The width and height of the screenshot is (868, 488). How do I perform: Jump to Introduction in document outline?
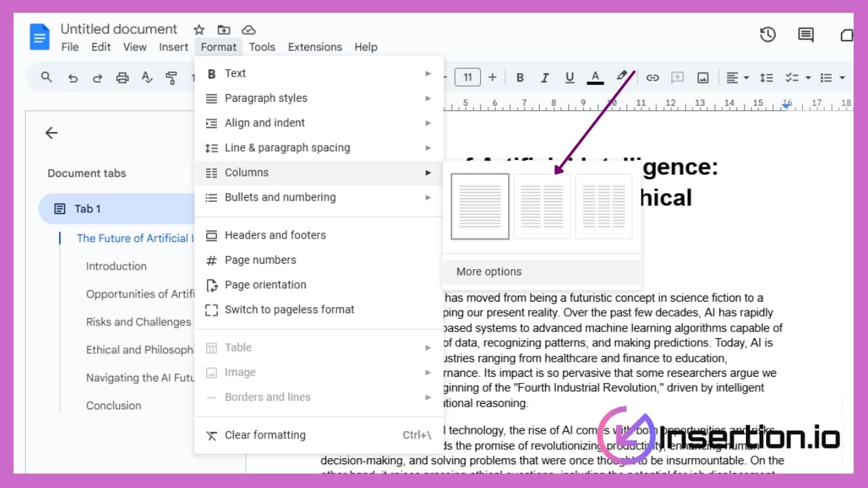116,266
